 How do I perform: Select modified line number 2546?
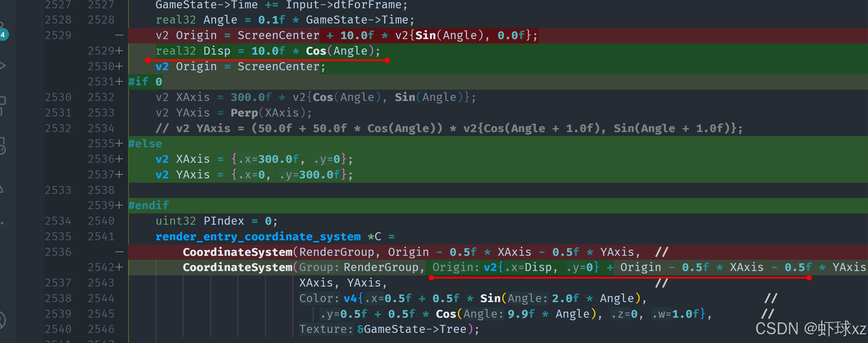pos(101,329)
